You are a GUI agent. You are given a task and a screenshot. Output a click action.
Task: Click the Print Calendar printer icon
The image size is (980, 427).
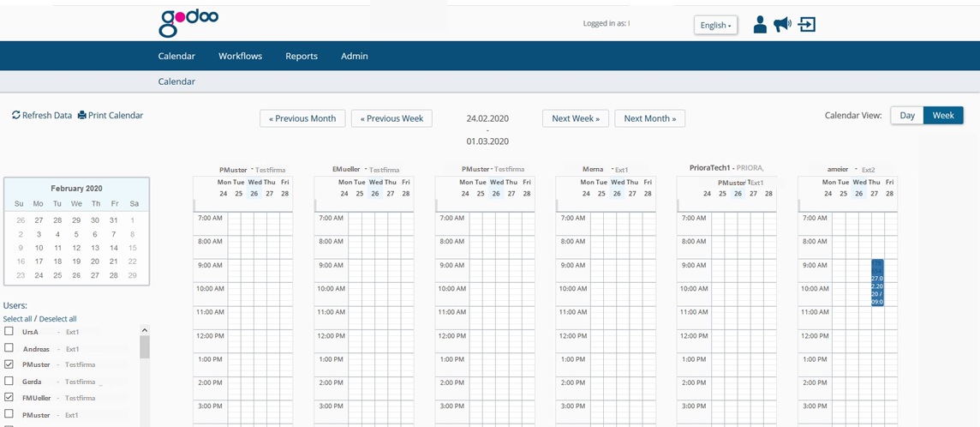[x=82, y=115]
